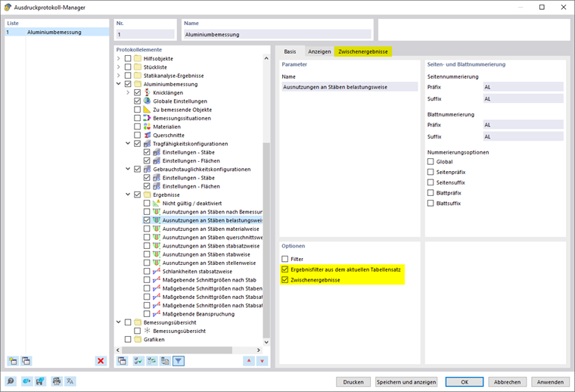Move element down with red down arrow

coord(263,361)
